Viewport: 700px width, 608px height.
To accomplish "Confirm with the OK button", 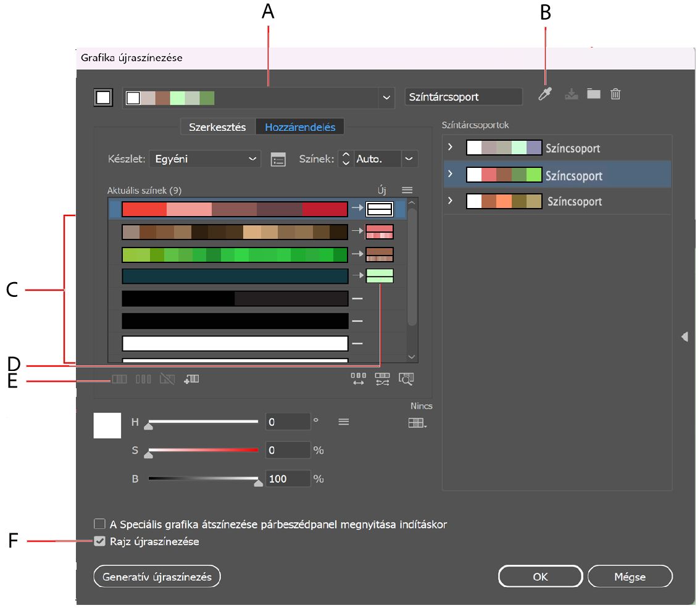I will [x=540, y=577].
